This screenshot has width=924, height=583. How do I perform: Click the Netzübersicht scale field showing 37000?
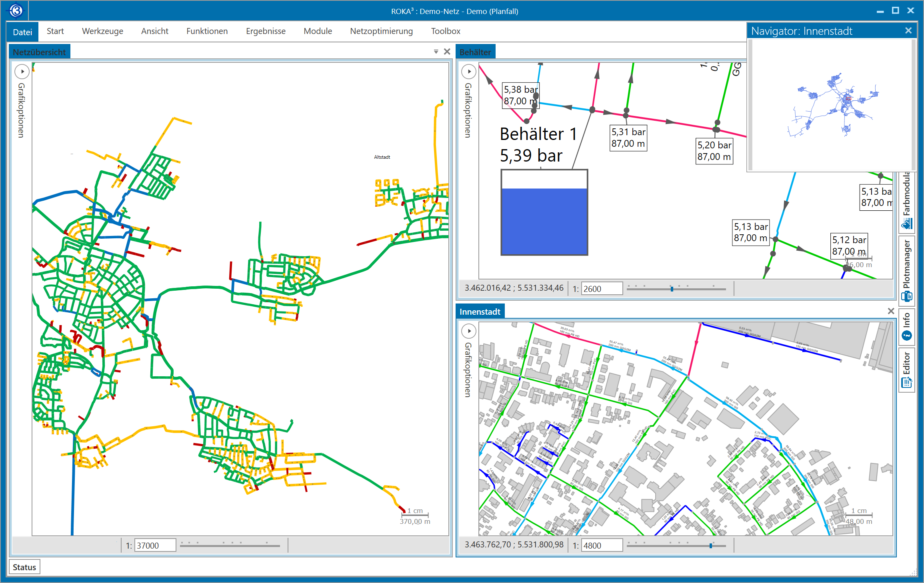[x=155, y=545]
